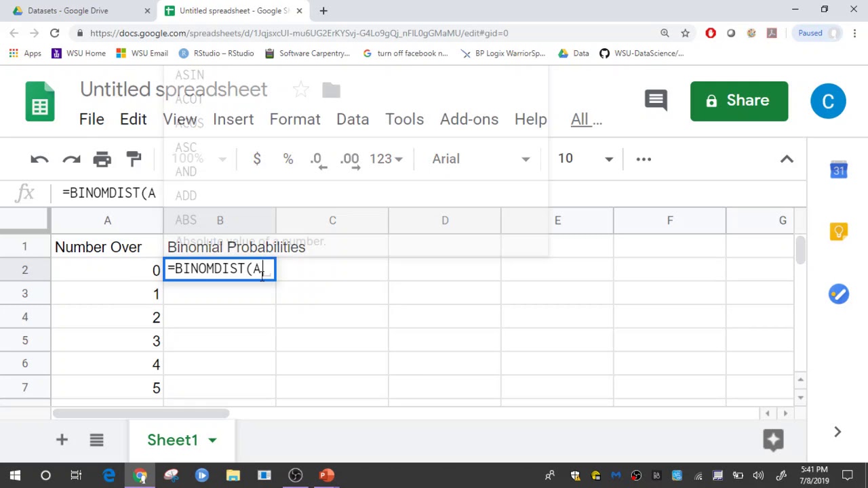Open the RStudio bookmark
The height and width of the screenshot is (488, 868).
216,53
